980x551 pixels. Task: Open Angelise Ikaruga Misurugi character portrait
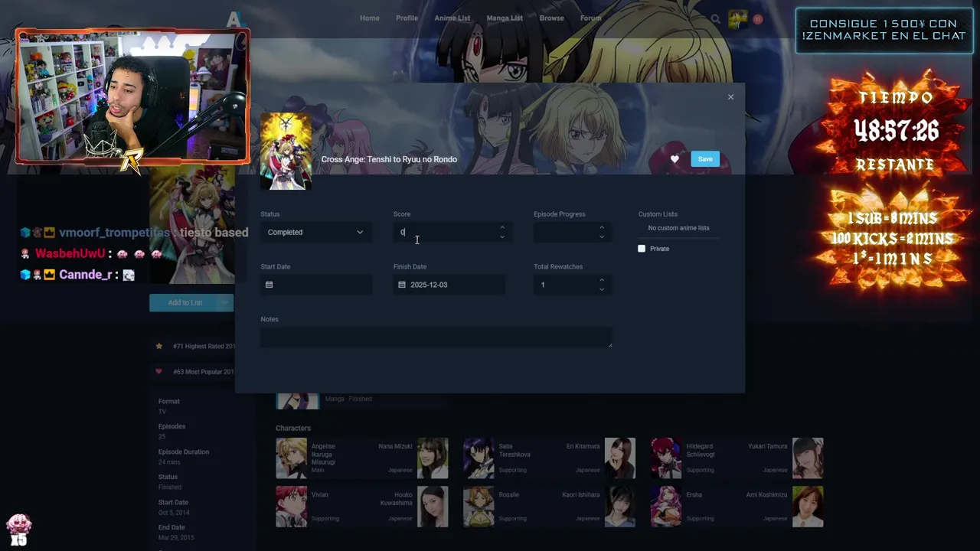point(291,458)
